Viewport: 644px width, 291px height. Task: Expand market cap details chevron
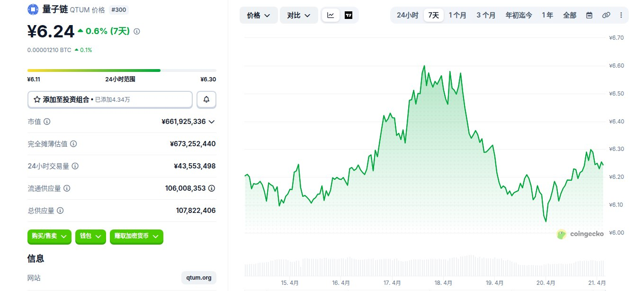[212, 122]
